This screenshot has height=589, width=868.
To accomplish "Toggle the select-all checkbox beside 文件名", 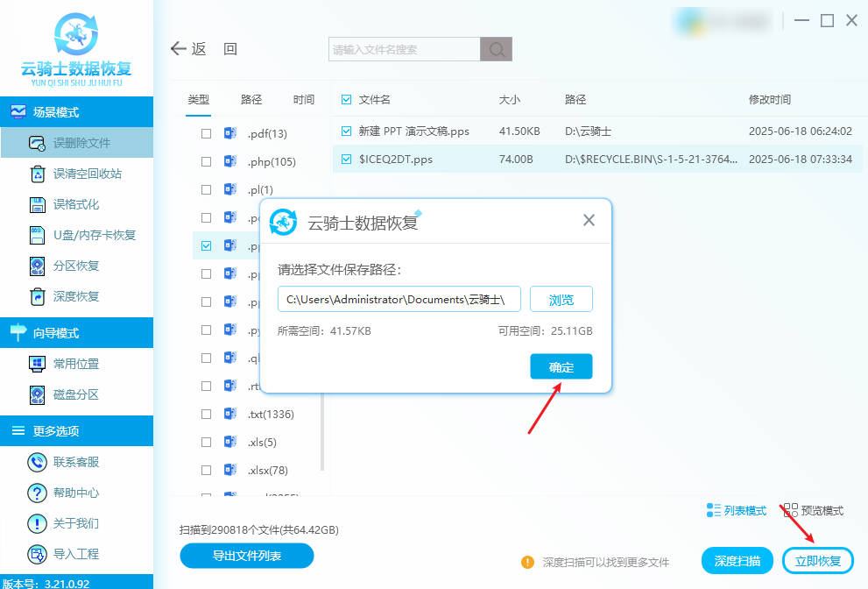I will (347, 100).
